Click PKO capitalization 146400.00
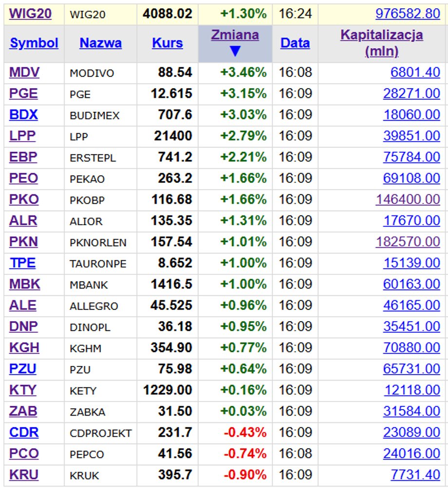 (x=408, y=199)
